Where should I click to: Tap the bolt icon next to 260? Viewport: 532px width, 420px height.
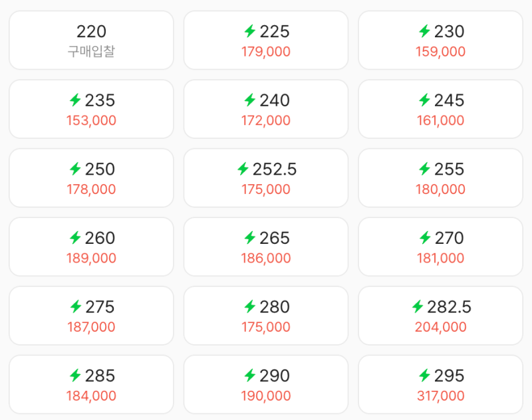(75, 238)
